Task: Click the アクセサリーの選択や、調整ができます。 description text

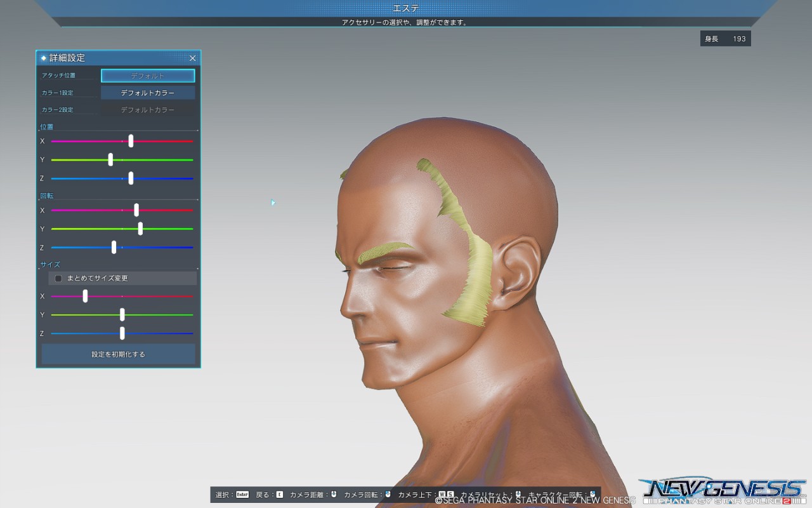Action: point(405,22)
